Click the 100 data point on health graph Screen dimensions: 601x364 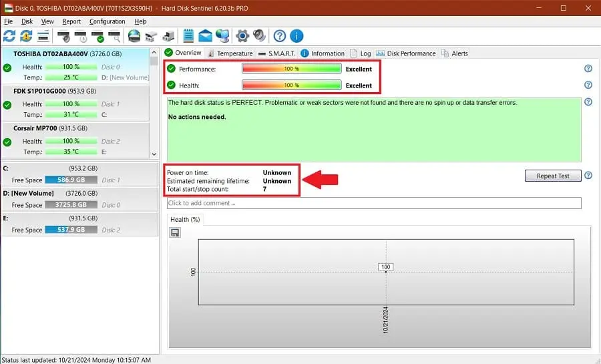point(385,267)
